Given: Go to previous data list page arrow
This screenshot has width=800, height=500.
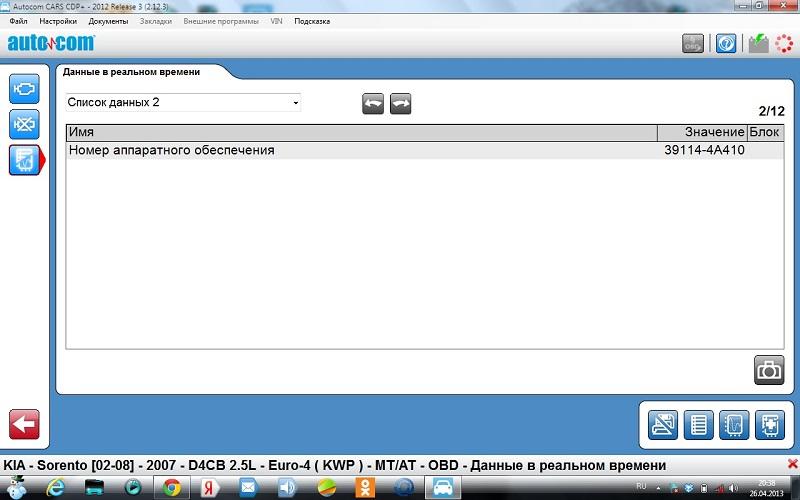Looking at the screenshot, I should 373,104.
